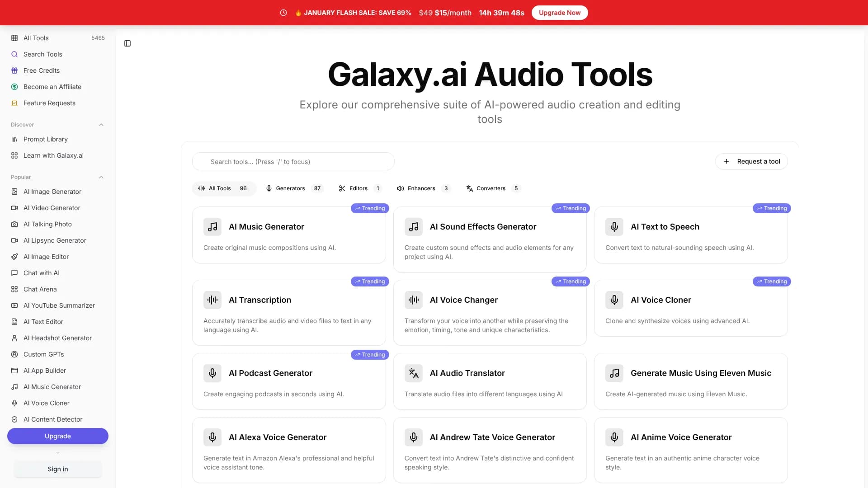Open the AI Alexa Voice Generator card
Image resolution: width=868 pixels, height=488 pixels.
(289, 450)
